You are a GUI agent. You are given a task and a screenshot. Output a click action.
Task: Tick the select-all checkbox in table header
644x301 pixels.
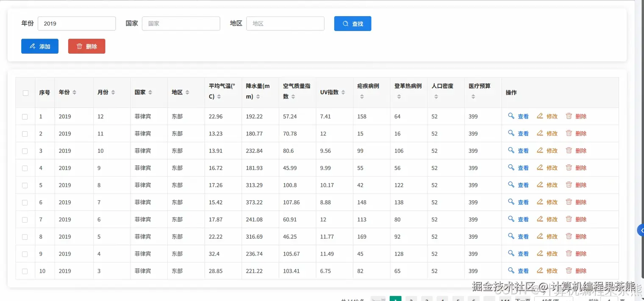point(25,93)
